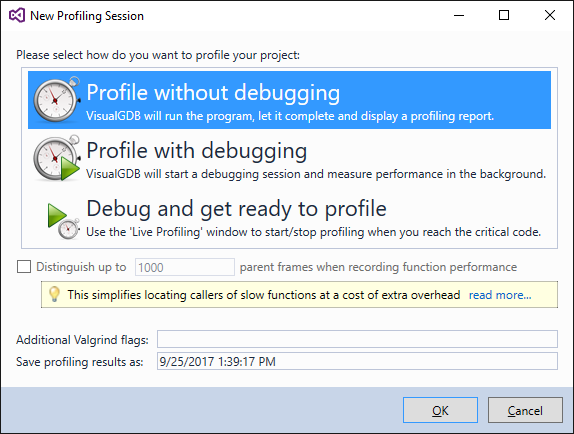The width and height of the screenshot is (574, 434).
Task: Click the Additional Valgrind flags text box
Action: (357, 339)
